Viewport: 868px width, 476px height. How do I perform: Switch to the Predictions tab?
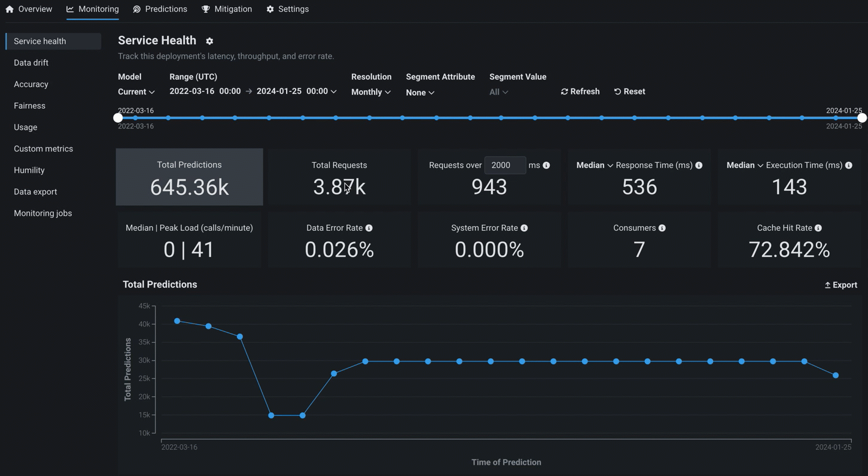point(160,9)
